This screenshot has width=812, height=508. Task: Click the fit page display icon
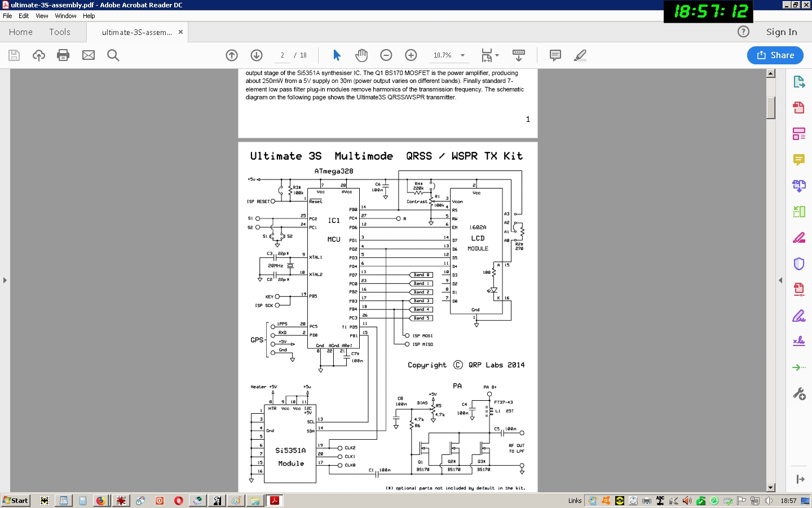pyautogui.click(x=487, y=55)
